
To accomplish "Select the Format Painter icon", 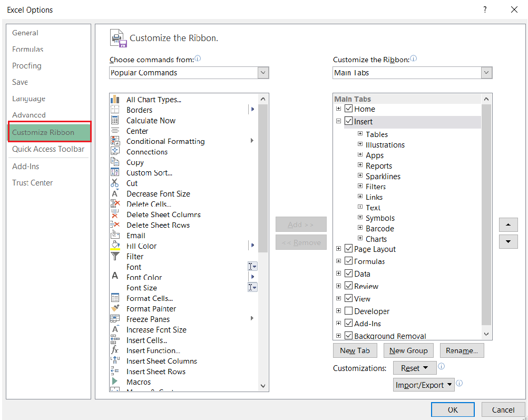I will (116, 308).
